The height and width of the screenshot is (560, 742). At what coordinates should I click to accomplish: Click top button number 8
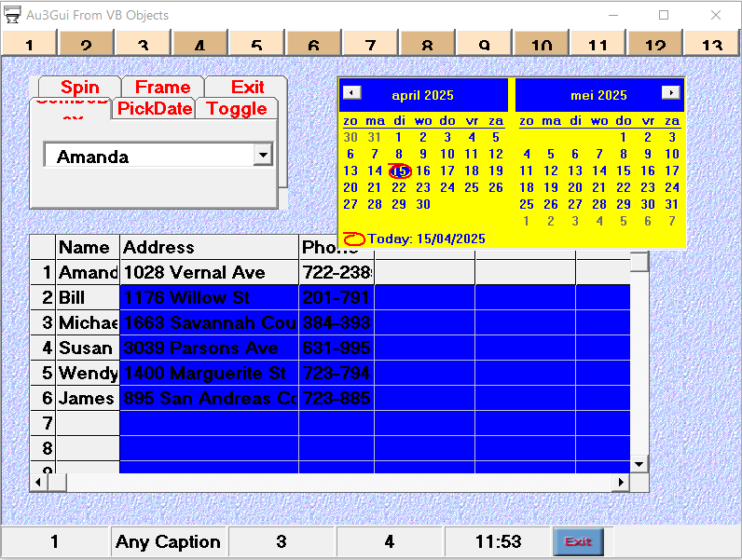click(x=427, y=43)
